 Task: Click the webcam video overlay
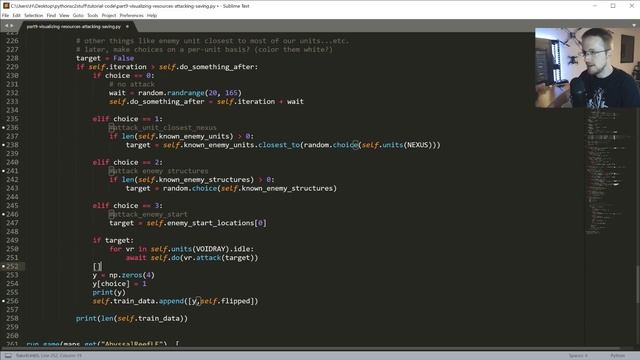(587, 67)
